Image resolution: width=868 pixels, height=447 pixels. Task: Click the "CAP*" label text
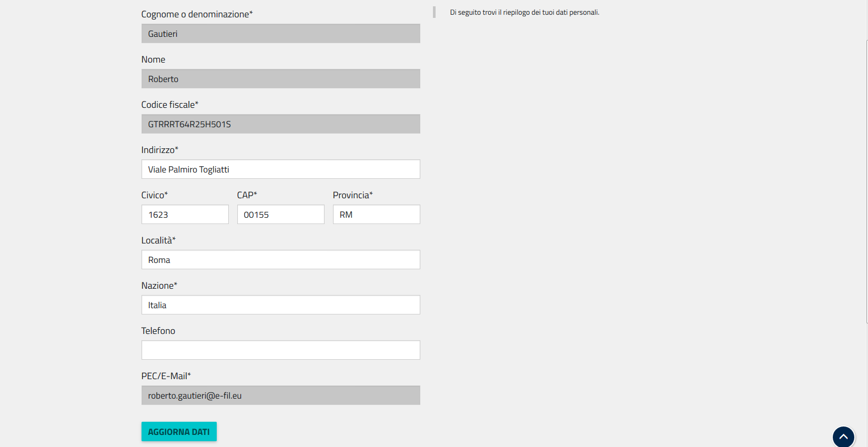tap(247, 195)
